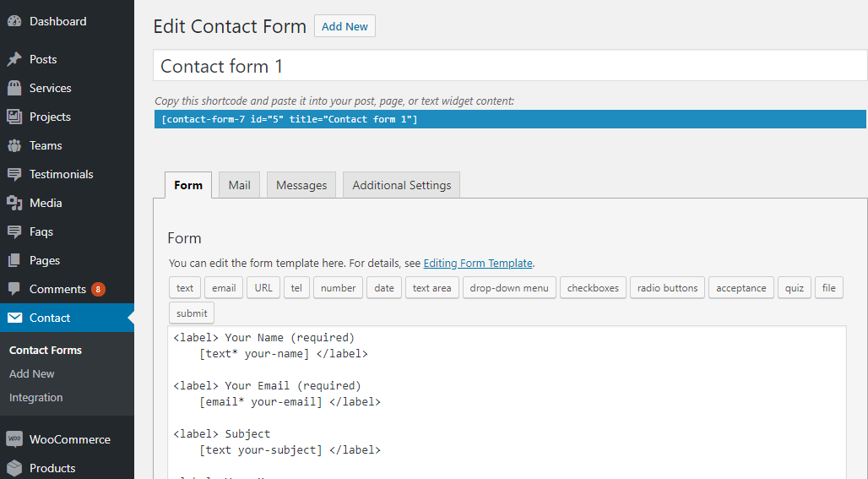
Task: Click the Contact form 1 title field
Action: [x=509, y=66]
